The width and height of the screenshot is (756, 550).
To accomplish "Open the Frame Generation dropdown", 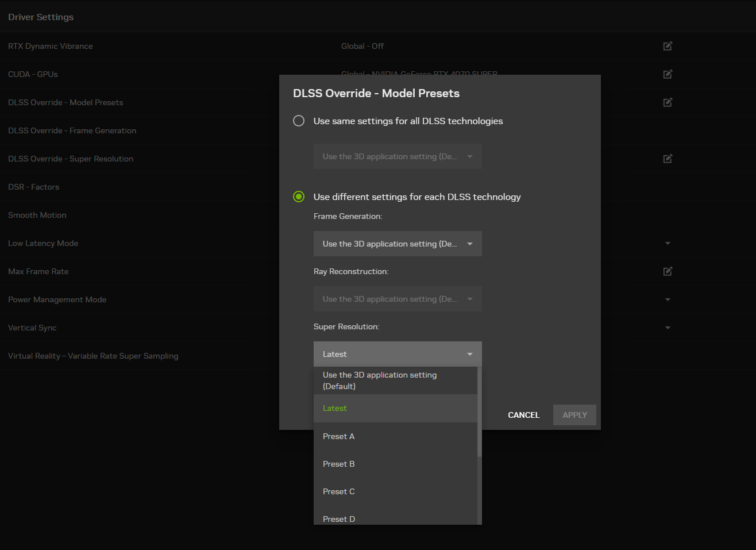I will pyautogui.click(x=398, y=244).
